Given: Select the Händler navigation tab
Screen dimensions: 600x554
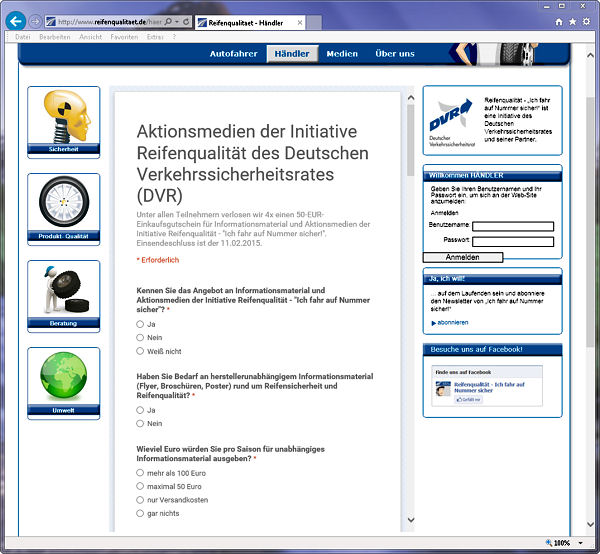Looking at the screenshot, I should 292,54.
